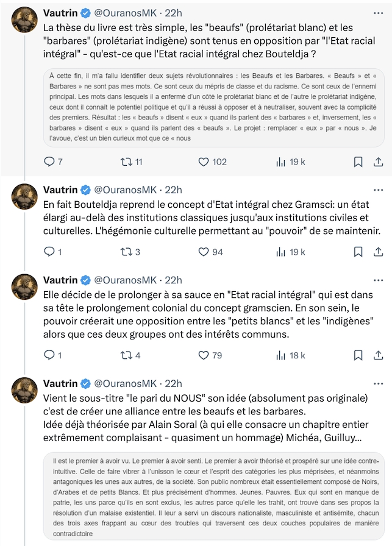The image size is (392, 546).
Task: Share the first tweet via share icon
Action: (x=379, y=161)
